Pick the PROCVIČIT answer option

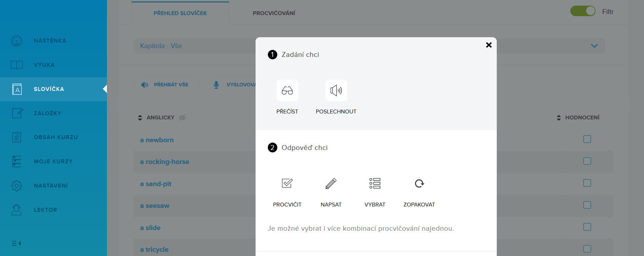tap(287, 183)
